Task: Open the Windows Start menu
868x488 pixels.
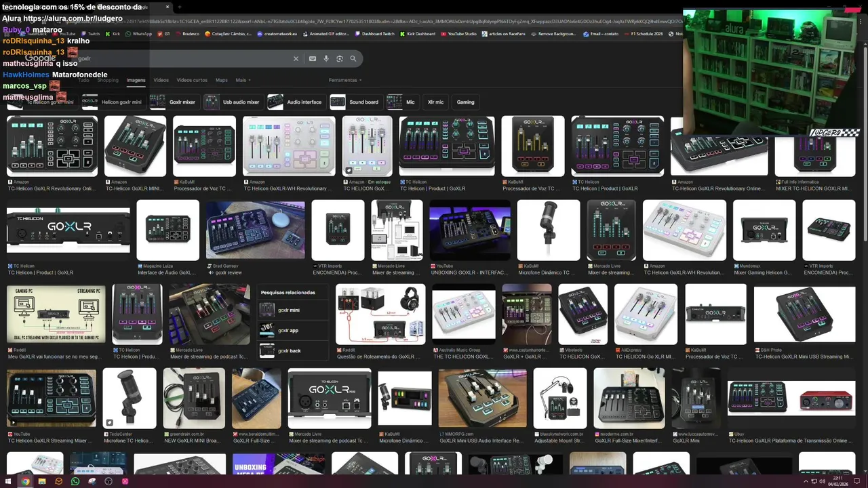Action: click(x=8, y=481)
